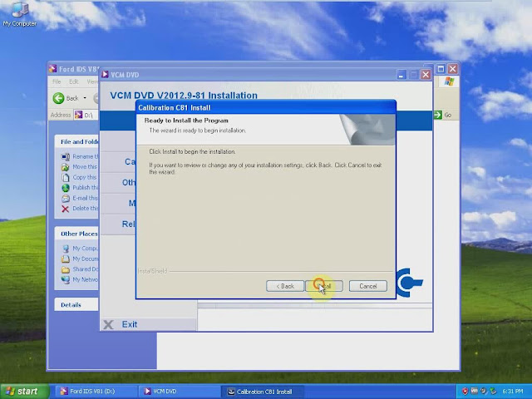Viewport: 532px width, 399px height.
Task: Select Move this link in tasks pane
Action: pos(85,166)
